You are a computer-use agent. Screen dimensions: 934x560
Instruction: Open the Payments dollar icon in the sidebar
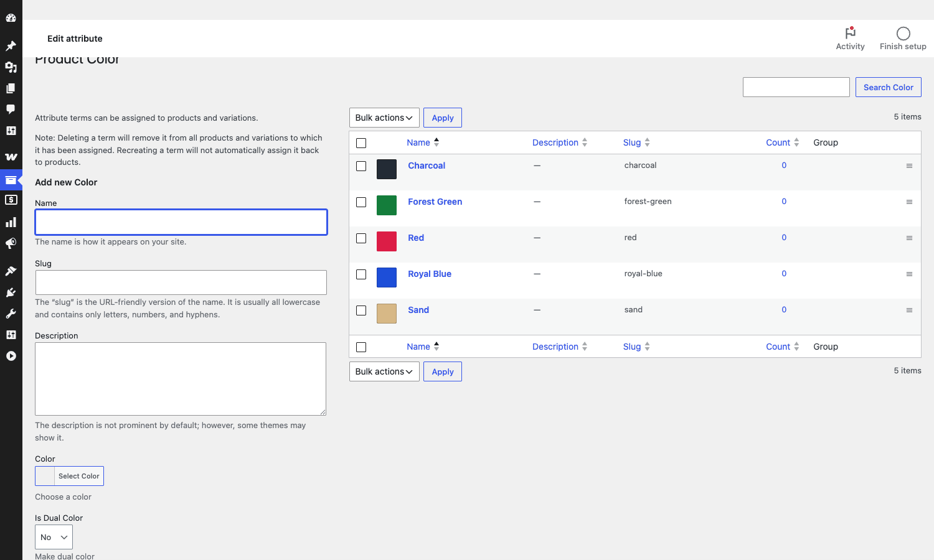pyautogui.click(x=11, y=200)
